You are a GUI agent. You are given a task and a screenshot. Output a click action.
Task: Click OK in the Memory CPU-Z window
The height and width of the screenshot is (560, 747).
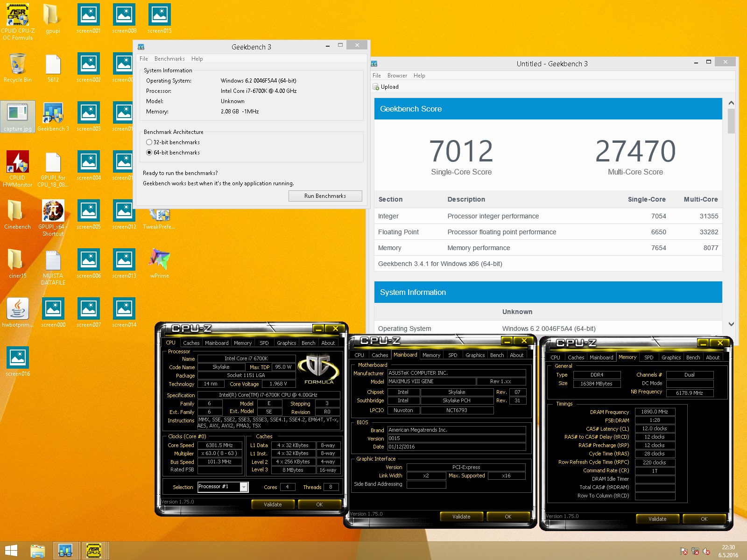pos(704,519)
